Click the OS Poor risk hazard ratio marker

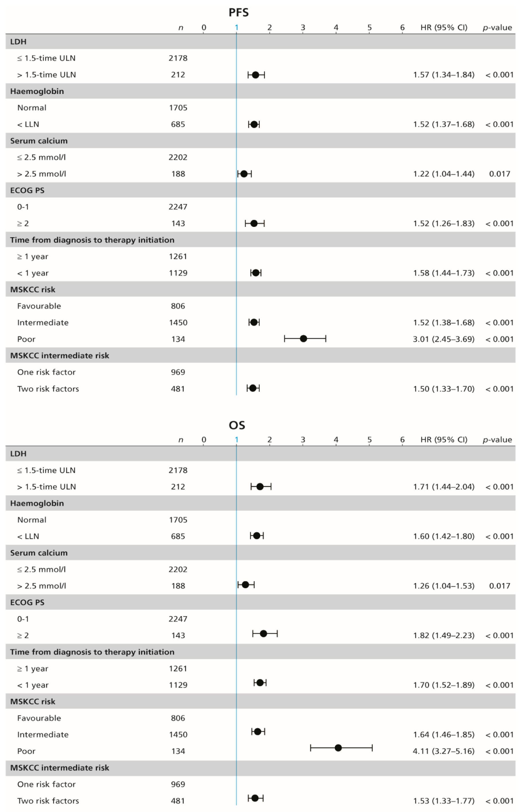338,747
